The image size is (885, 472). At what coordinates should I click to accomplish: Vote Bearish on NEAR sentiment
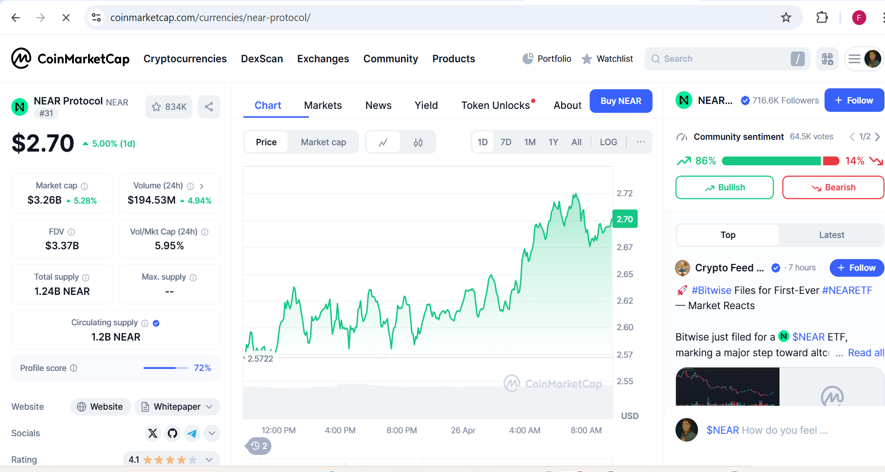coord(833,187)
